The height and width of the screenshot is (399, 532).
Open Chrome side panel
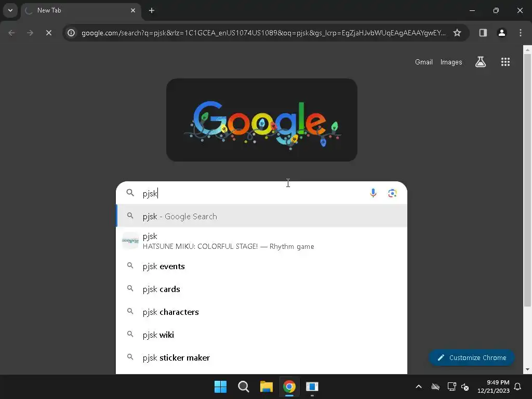[x=483, y=33]
